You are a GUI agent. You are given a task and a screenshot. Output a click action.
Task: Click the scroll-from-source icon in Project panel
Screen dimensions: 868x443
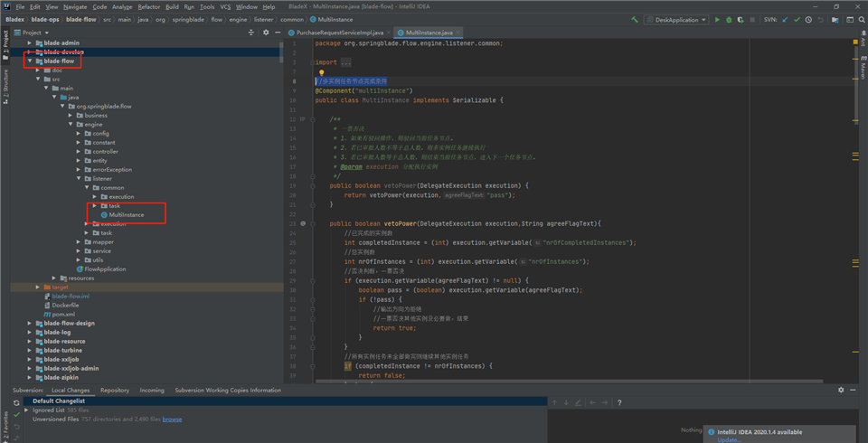point(250,33)
